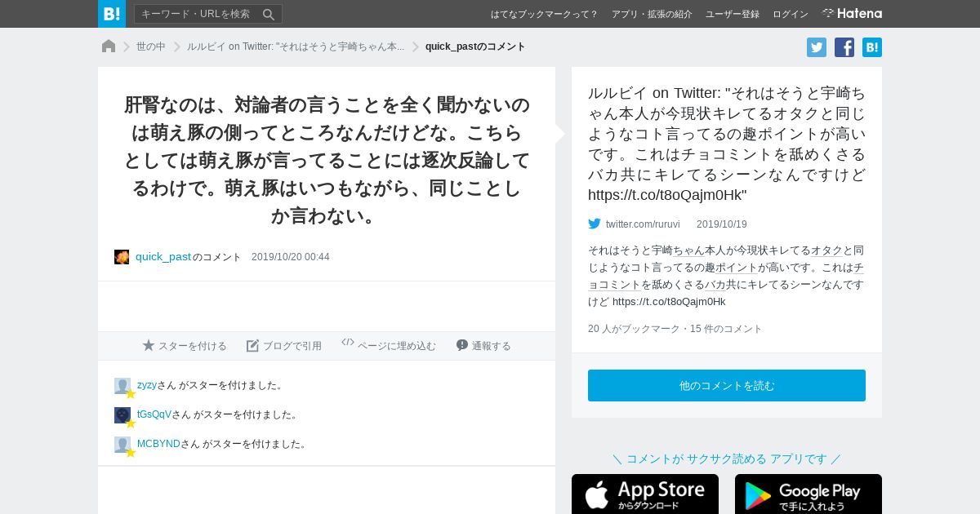Open quick_past user profile link
The height and width of the screenshot is (514, 980).
tap(163, 257)
